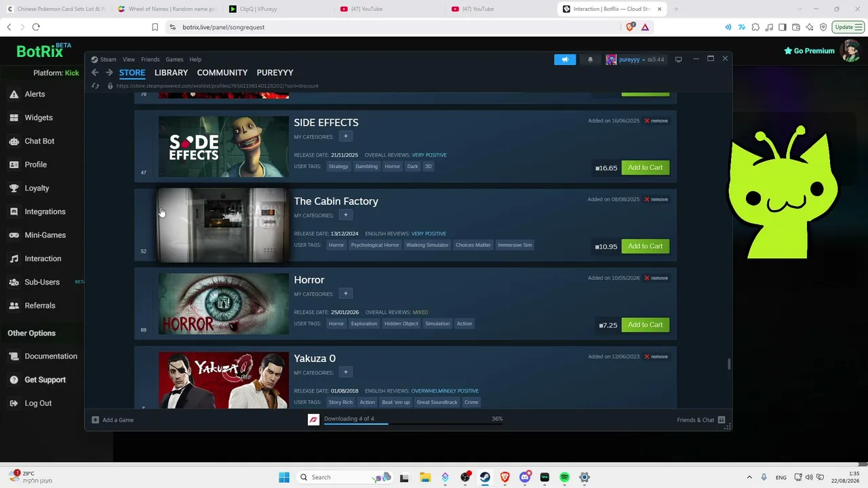Open the View menu in Steam
This screenshot has width=868, height=488.
[x=128, y=60]
